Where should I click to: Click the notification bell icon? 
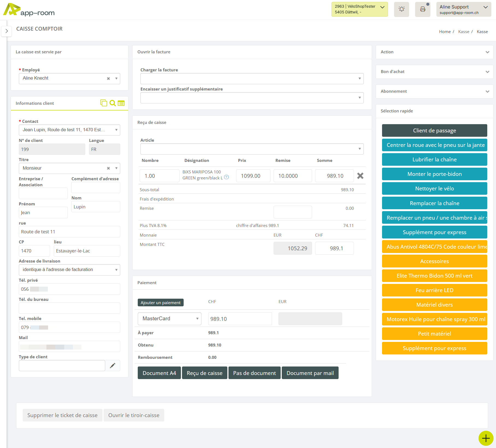[x=401, y=9]
